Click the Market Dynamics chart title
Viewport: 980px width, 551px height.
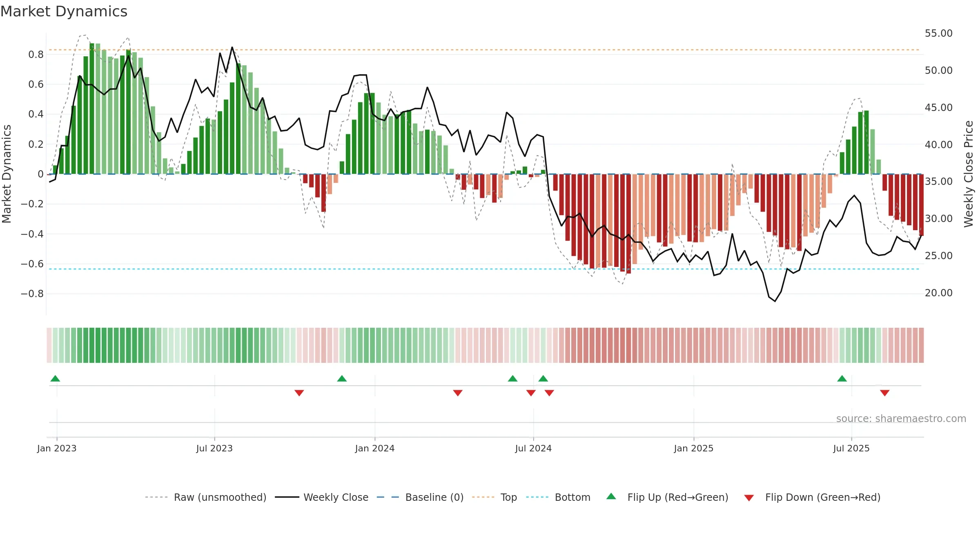click(x=64, y=11)
